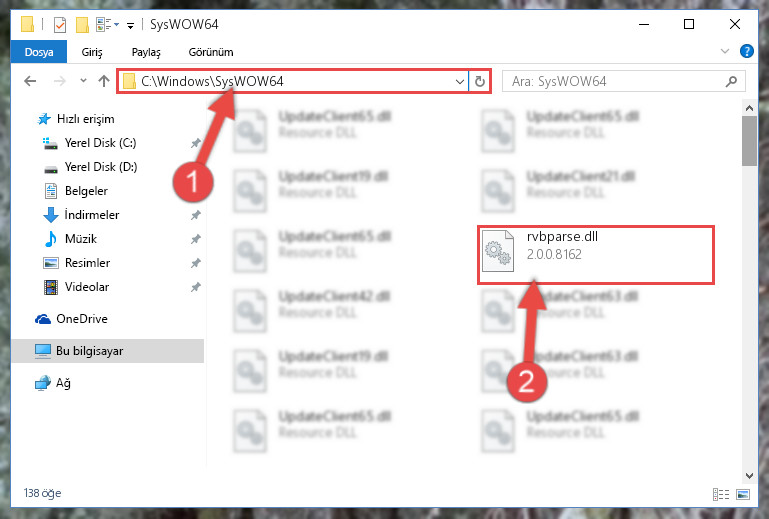Click the search magnifier icon

[731, 81]
